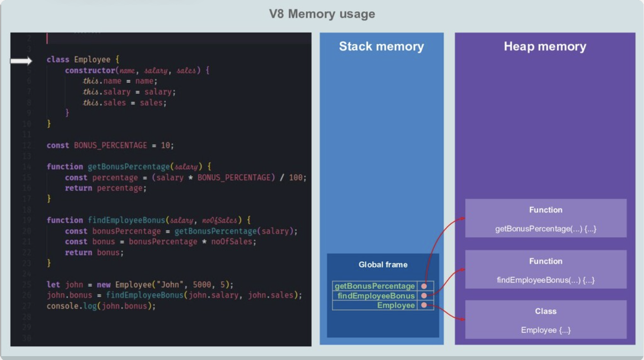Click code line 'this.salary = salary;'
Screen dimensions: 644x360
[129, 92]
